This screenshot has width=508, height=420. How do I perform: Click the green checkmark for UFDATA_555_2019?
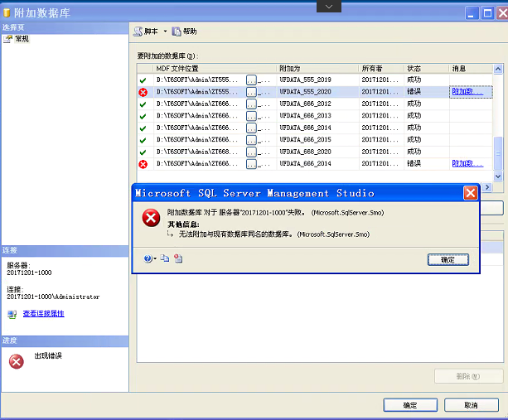[x=143, y=80]
